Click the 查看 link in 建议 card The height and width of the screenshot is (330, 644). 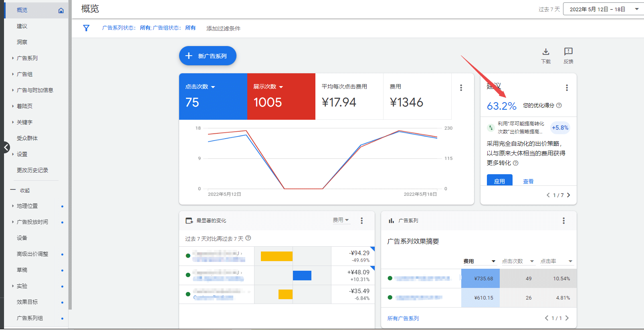528,181
